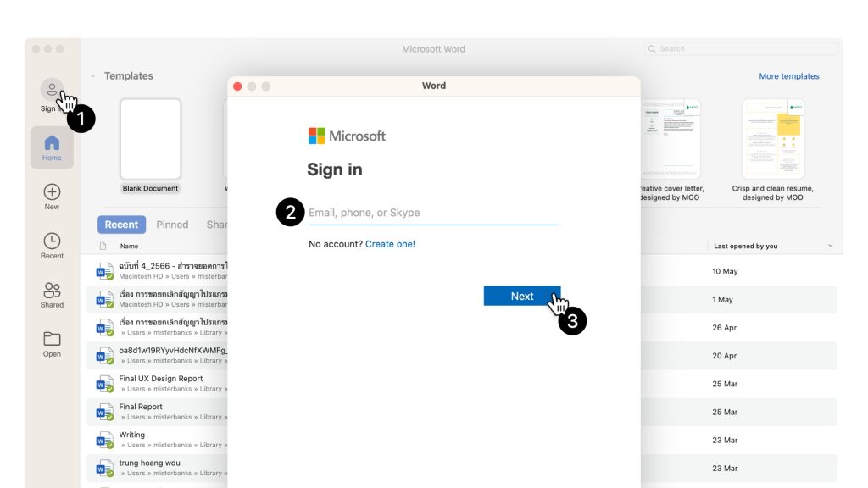Click the 26 Apr date entry
The image size is (868, 488).
coord(724,328)
